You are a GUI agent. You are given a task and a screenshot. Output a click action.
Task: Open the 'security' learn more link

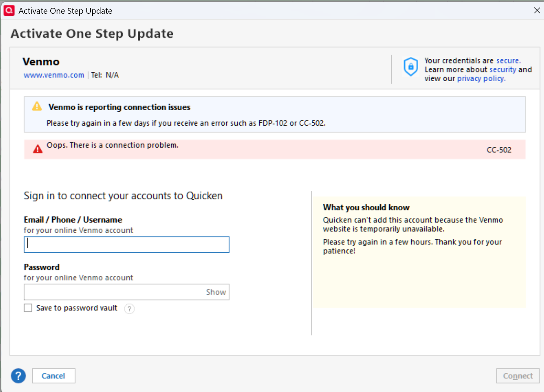[502, 69]
